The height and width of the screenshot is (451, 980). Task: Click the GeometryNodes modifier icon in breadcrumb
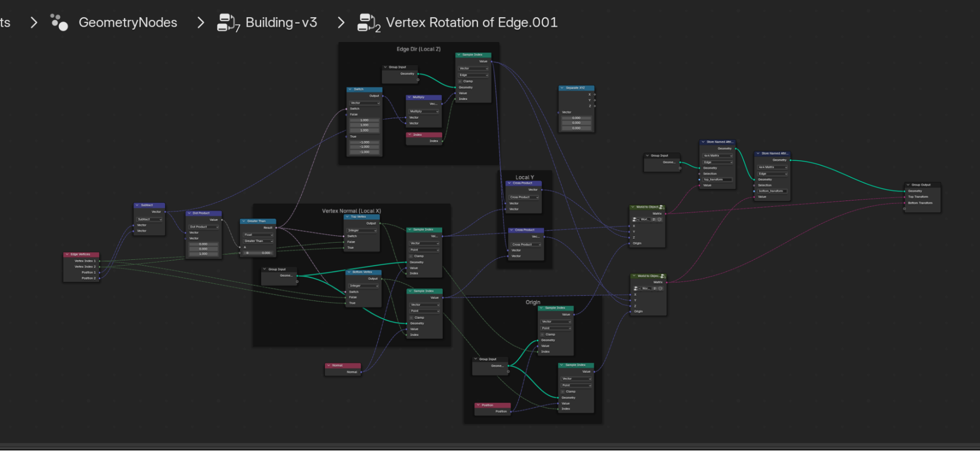coord(59,23)
